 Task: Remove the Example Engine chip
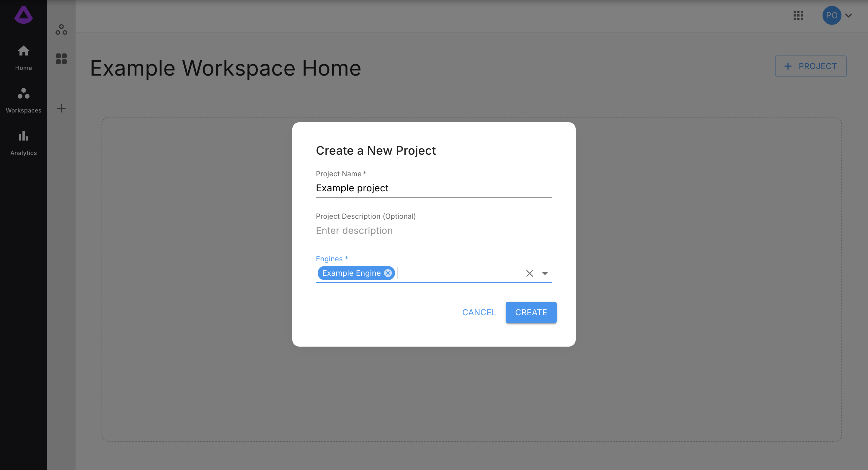tap(388, 273)
